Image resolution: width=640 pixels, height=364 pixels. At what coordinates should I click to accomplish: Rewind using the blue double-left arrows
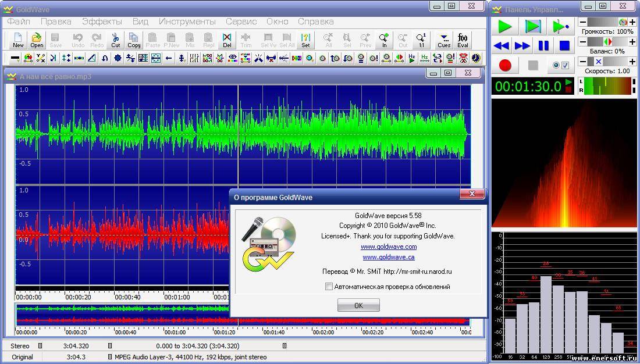(501, 46)
